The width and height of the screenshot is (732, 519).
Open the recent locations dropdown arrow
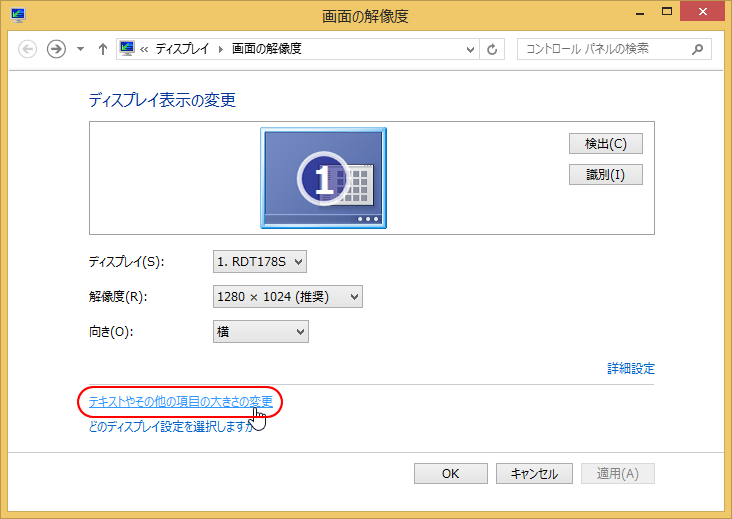[x=80, y=49]
